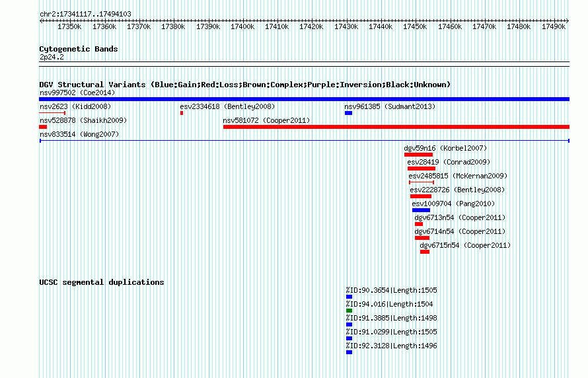This screenshot has width=588, height=378.
Task: Click the UCSC segmental duplications track title
Action: click(x=102, y=282)
